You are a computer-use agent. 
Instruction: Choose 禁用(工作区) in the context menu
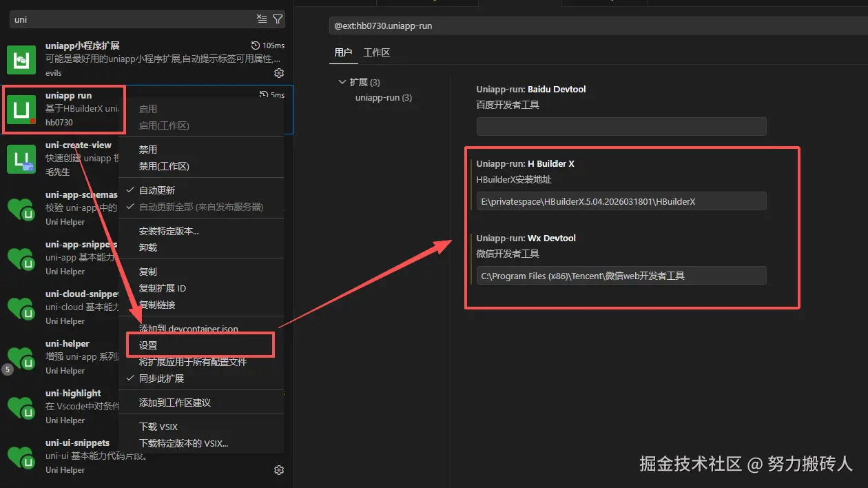coord(201,166)
